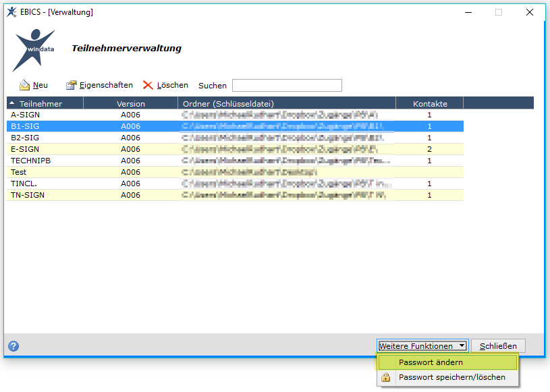The height and width of the screenshot is (392, 550).
Task: Select the B1-SIG participant row
Action: coord(235,126)
